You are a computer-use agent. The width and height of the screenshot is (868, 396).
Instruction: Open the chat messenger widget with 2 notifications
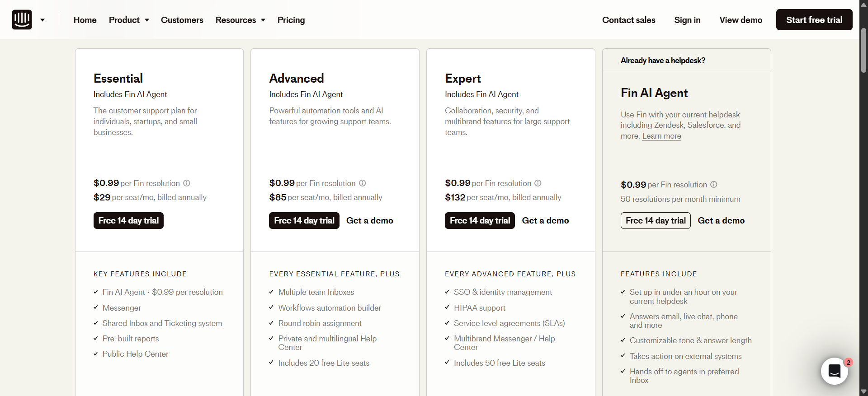[x=835, y=371]
